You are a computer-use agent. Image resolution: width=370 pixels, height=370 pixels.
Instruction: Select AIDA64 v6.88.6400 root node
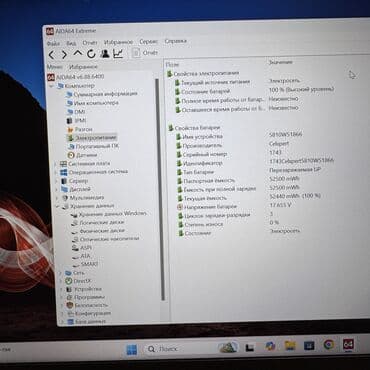point(76,77)
